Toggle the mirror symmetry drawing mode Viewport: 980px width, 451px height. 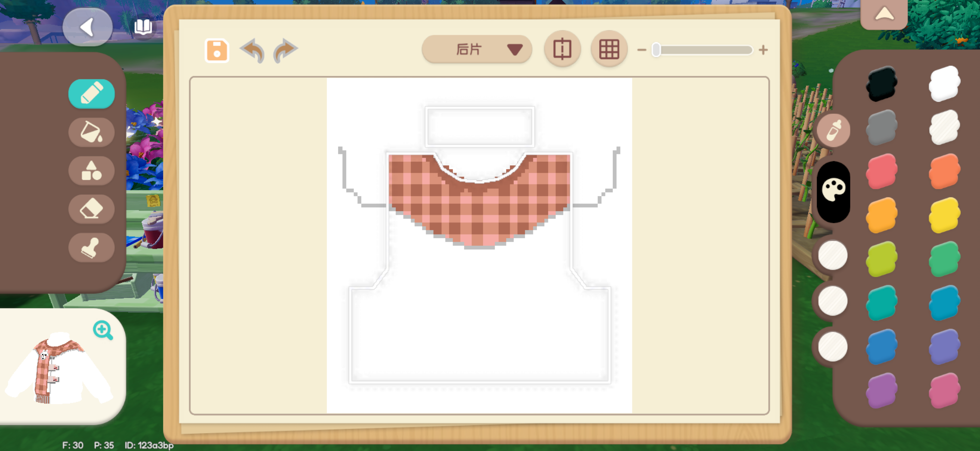[x=562, y=49]
